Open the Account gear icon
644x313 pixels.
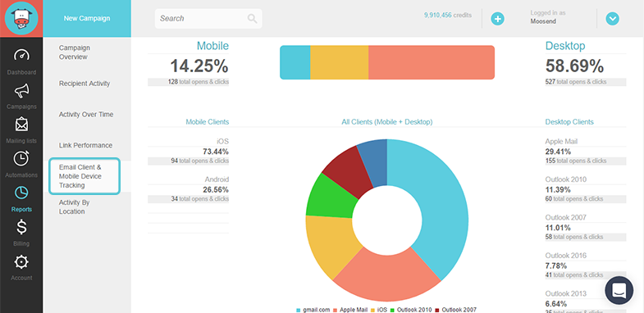[21, 261]
